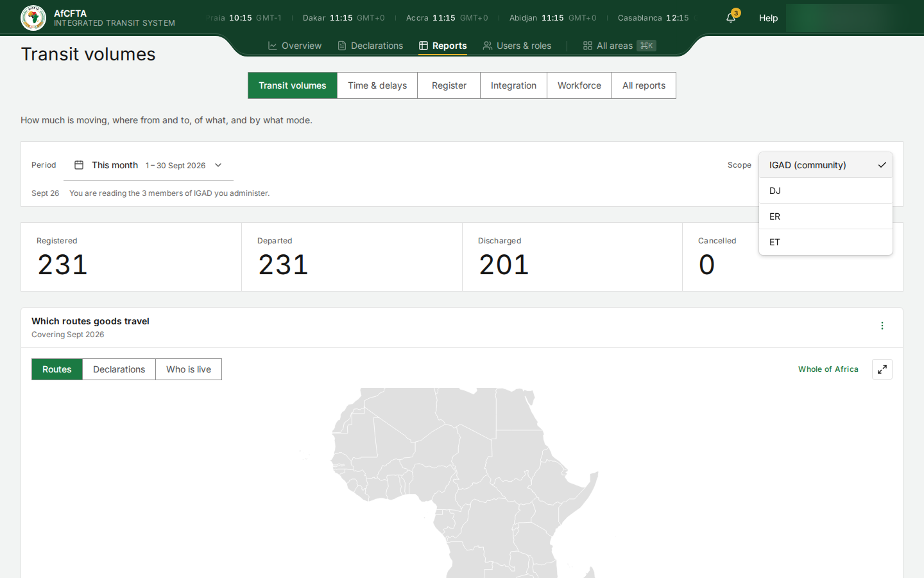Click the Overview chart icon
Image resolution: width=924 pixels, height=578 pixels.
pos(273,46)
